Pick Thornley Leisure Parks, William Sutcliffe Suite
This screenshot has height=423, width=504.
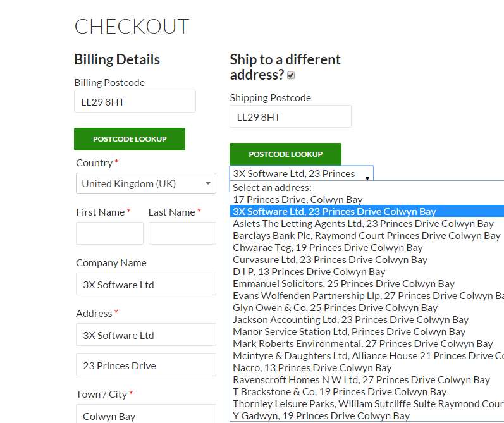[367, 403]
